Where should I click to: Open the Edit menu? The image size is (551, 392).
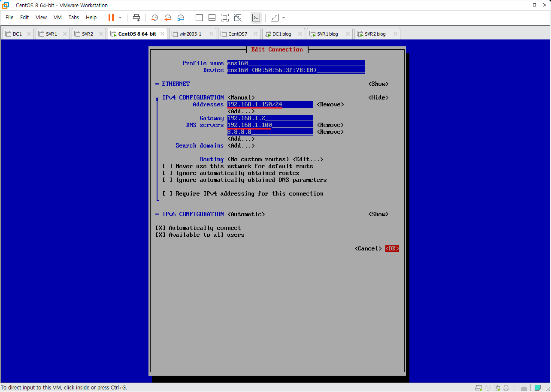point(24,18)
